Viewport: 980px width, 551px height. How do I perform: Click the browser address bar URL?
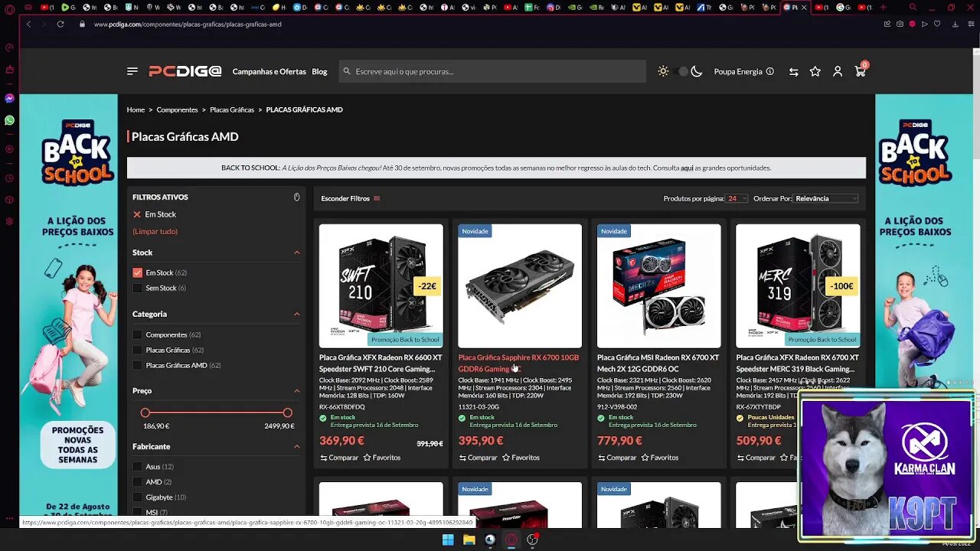(188, 24)
